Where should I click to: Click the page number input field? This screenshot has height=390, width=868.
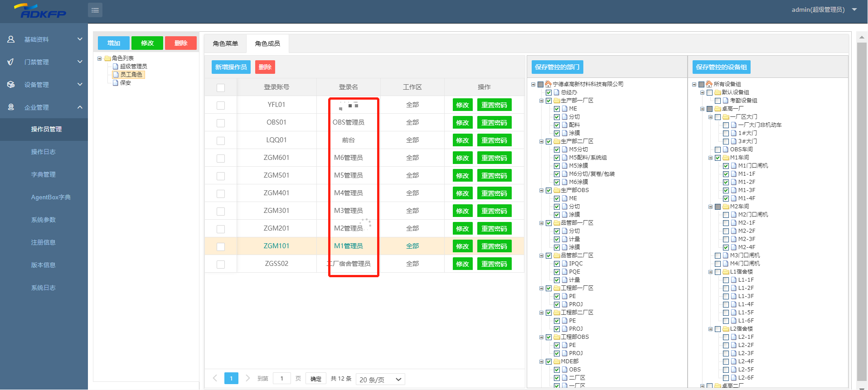[282, 379]
